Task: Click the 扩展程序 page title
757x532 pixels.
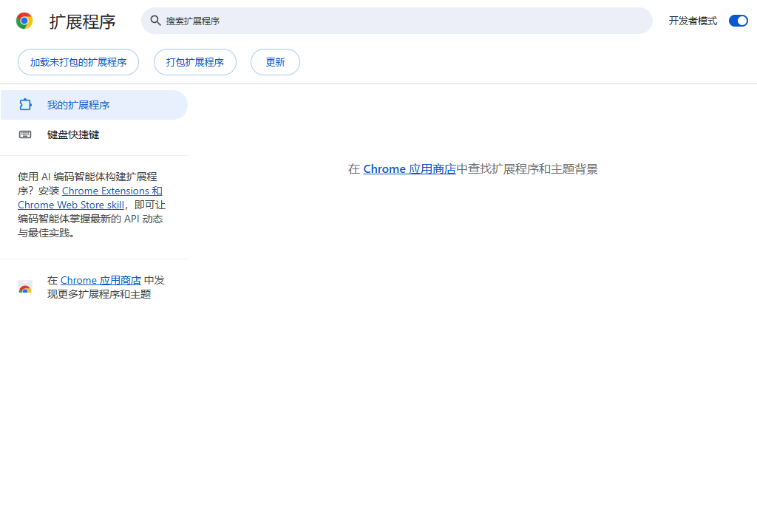Action: tap(83, 21)
